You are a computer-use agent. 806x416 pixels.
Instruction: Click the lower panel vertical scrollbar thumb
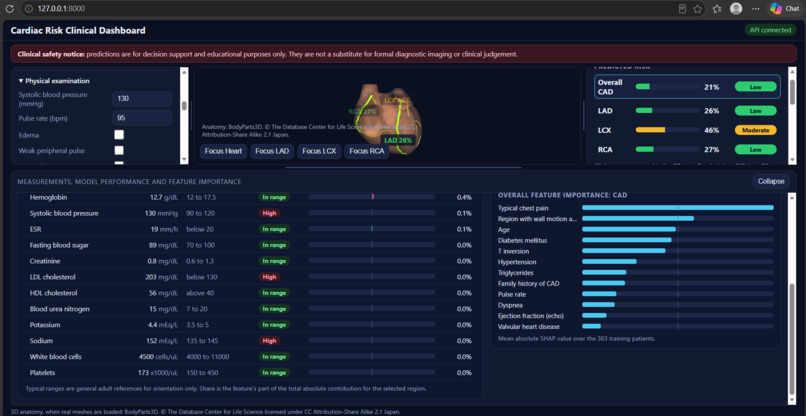792,340
